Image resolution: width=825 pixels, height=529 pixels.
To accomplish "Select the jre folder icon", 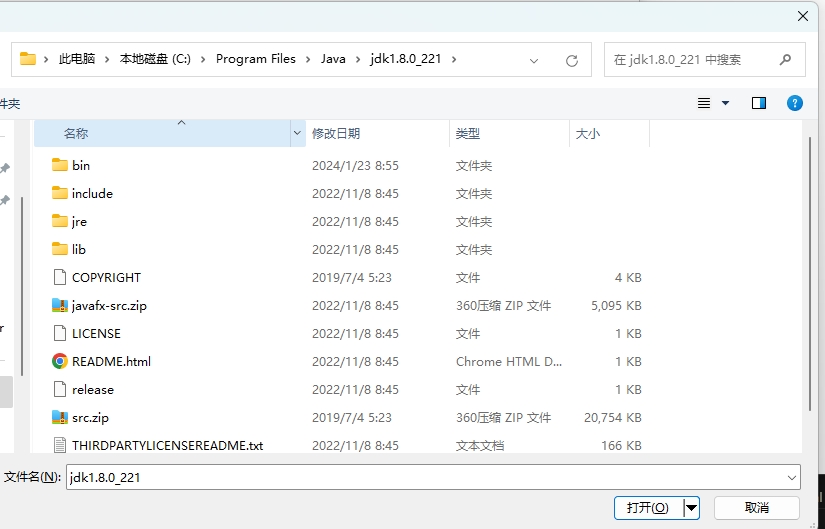I will tap(60, 221).
